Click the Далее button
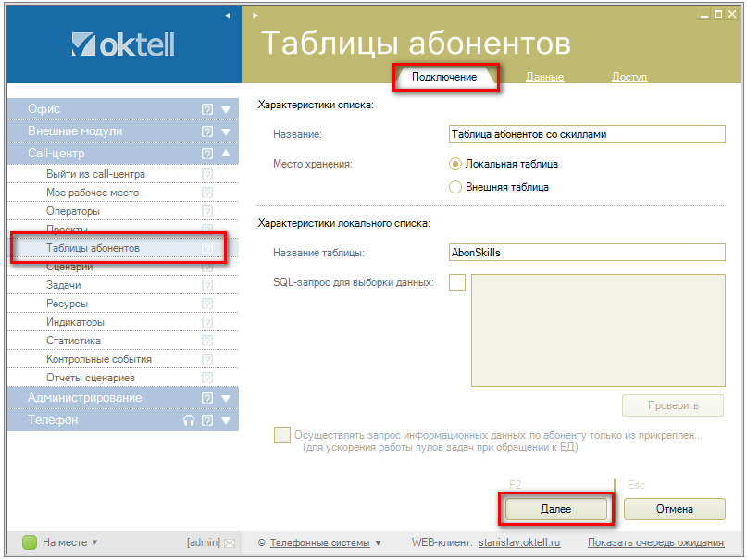This screenshot has width=747, height=560. click(555, 509)
